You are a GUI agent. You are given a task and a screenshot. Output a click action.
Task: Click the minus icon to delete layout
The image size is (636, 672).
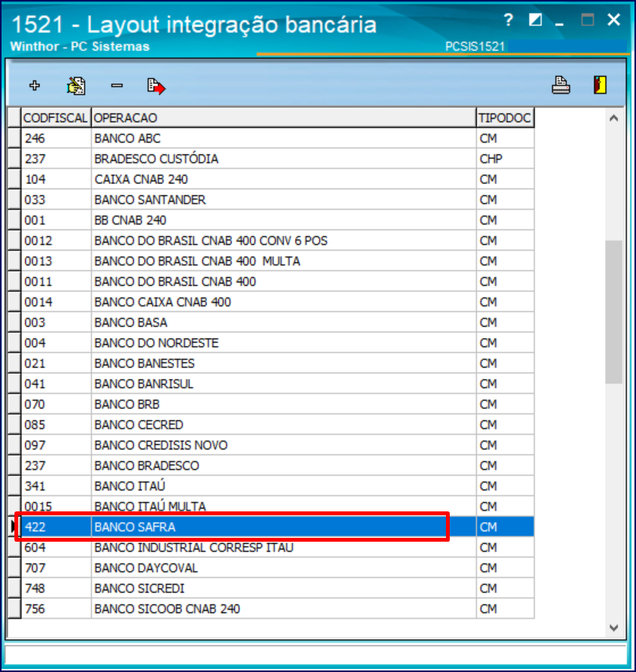point(117,86)
